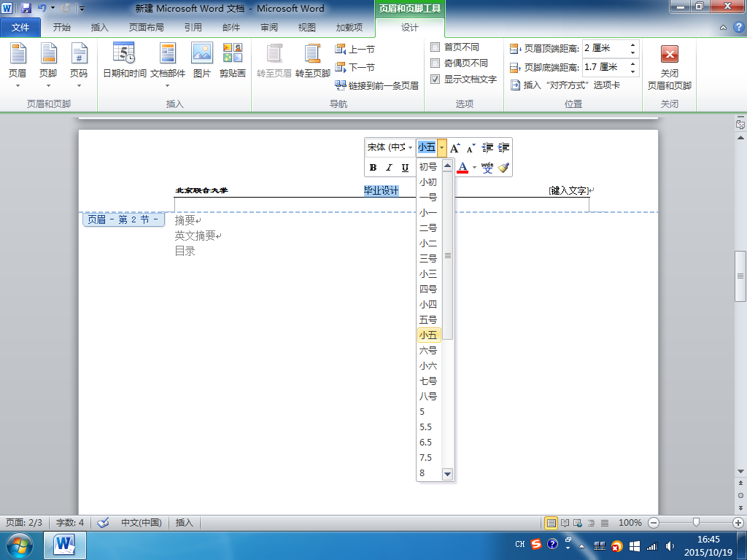
Task: Choose 四号 in font size list
Action: coord(427,289)
